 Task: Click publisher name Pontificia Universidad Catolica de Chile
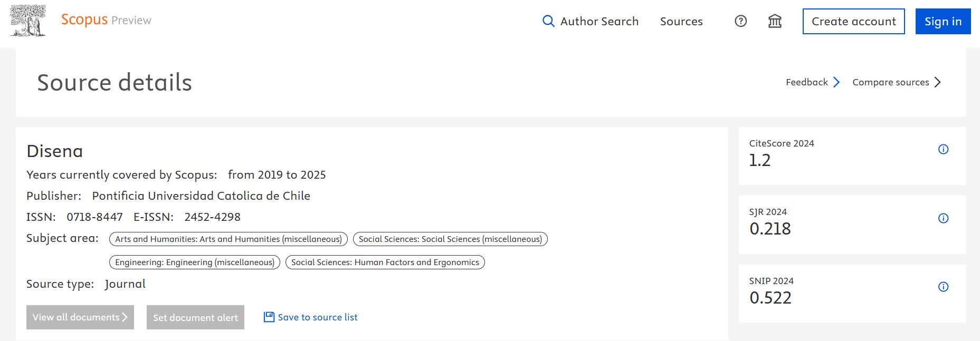[201, 196]
